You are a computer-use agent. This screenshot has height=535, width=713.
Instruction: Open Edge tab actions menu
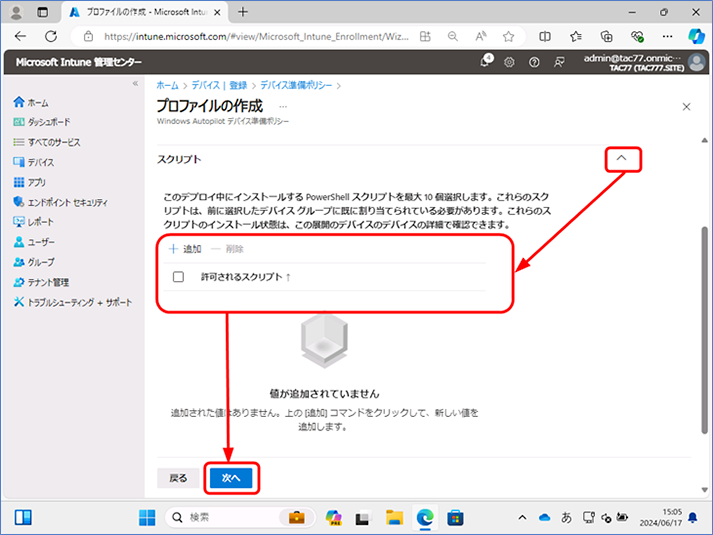point(42,12)
